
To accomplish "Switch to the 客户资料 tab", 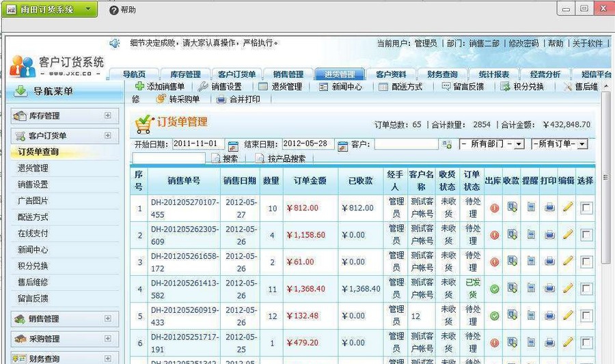I will coord(391,74).
